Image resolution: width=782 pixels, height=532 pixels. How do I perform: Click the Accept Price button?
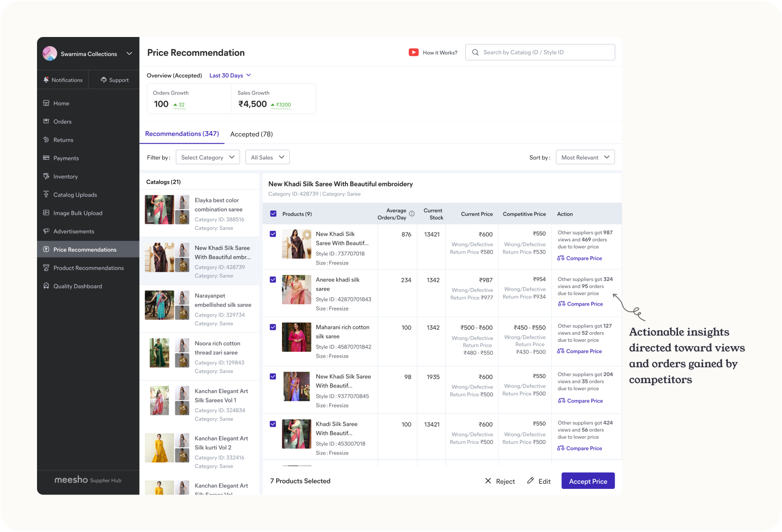point(588,481)
